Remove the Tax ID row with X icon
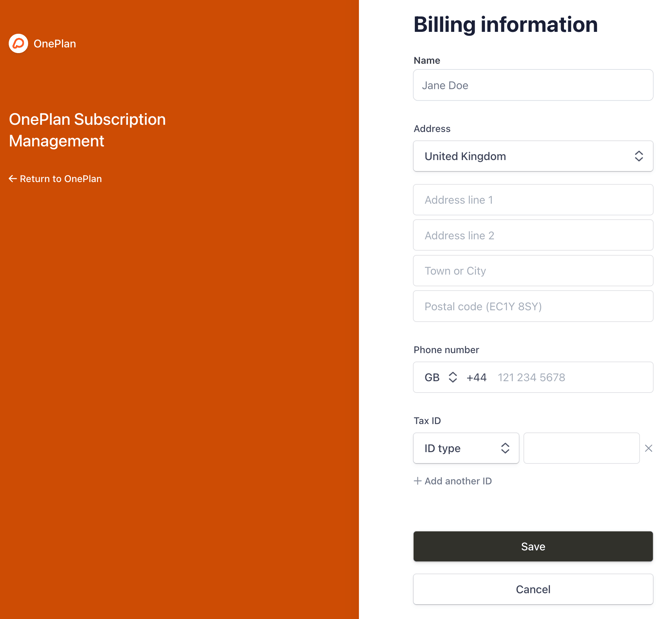Image resolution: width=670 pixels, height=619 pixels. pyautogui.click(x=648, y=449)
